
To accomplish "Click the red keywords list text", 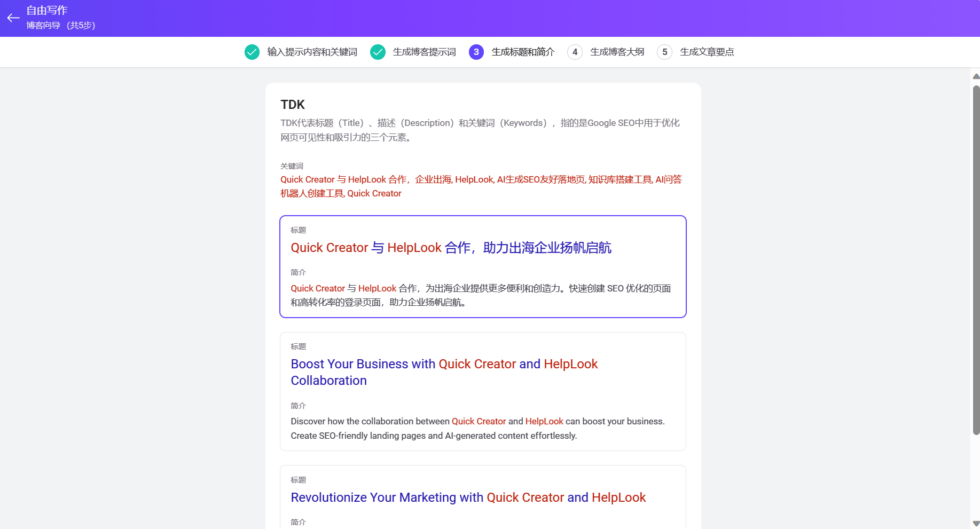I will [x=481, y=186].
